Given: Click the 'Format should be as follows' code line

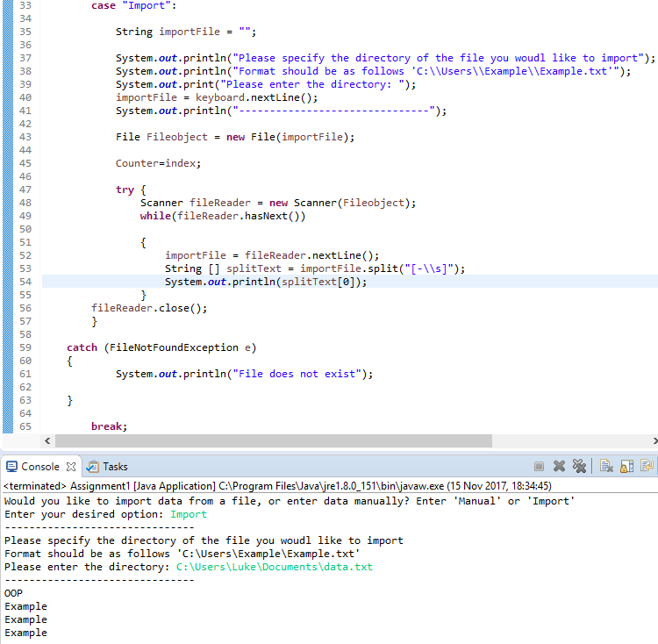Looking at the screenshot, I should (373, 71).
